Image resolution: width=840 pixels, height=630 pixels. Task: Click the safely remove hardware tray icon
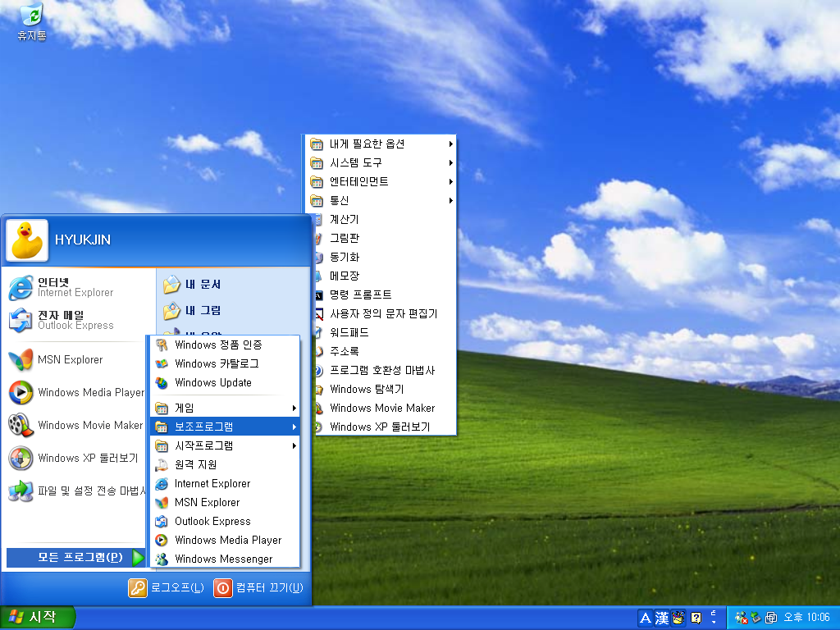(756, 618)
